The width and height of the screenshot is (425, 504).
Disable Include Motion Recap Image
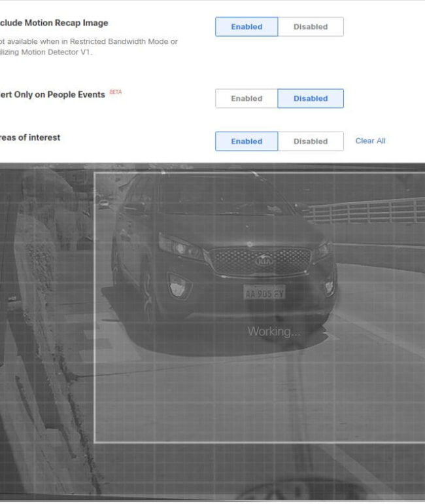click(x=311, y=27)
